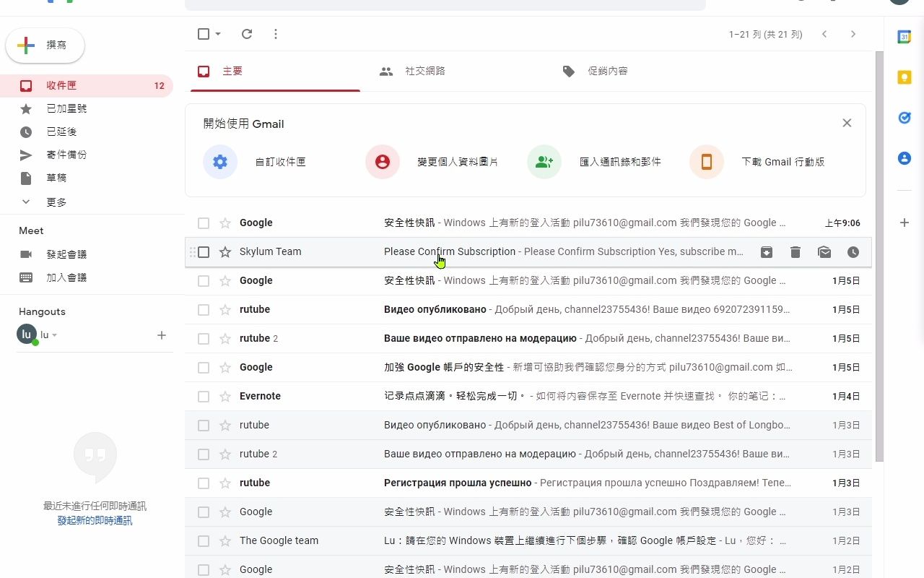Check the The Google team email checkbox
Screen dimensions: 924x578
pos(204,540)
